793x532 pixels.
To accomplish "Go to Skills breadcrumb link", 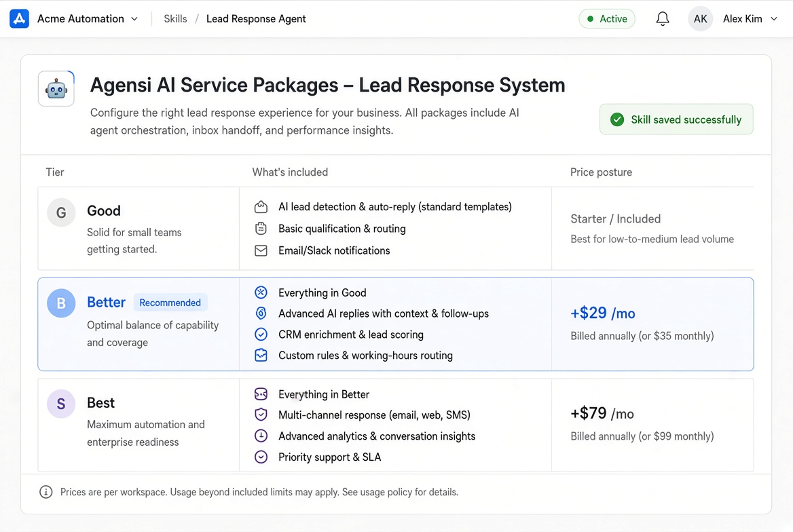I will tap(175, 19).
